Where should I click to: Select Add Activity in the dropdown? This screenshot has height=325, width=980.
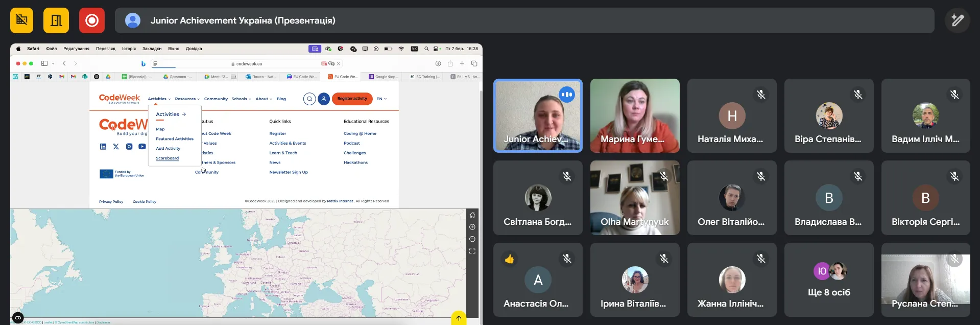168,149
